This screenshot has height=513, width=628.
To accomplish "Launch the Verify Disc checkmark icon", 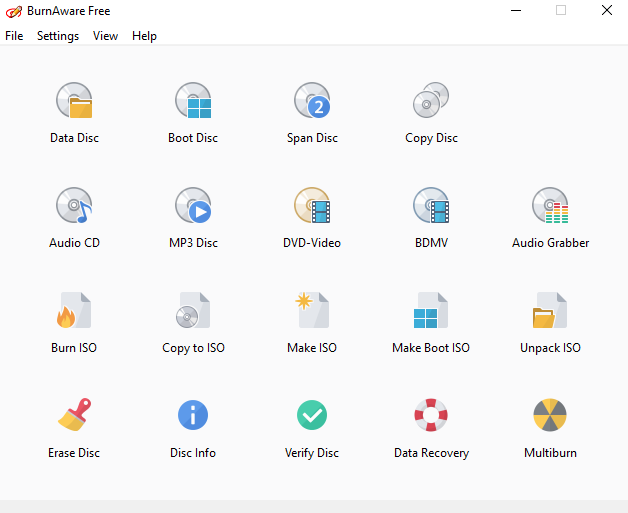I will click(312, 415).
